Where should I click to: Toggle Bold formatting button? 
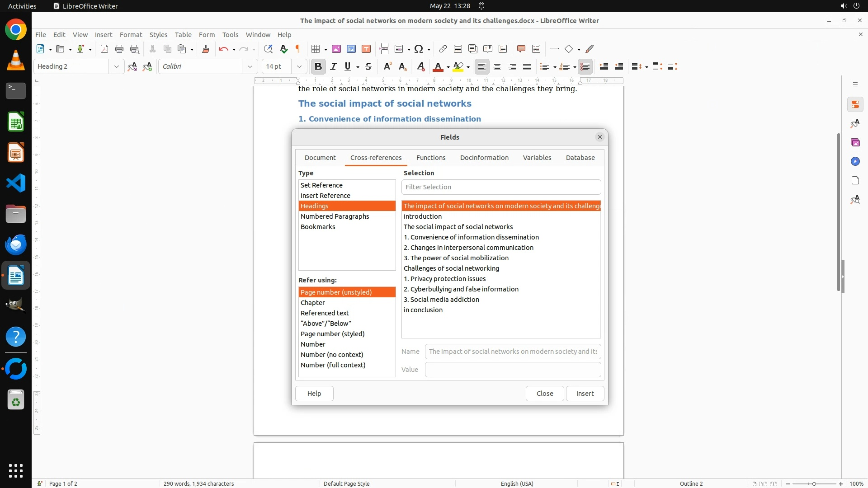coord(318,66)
